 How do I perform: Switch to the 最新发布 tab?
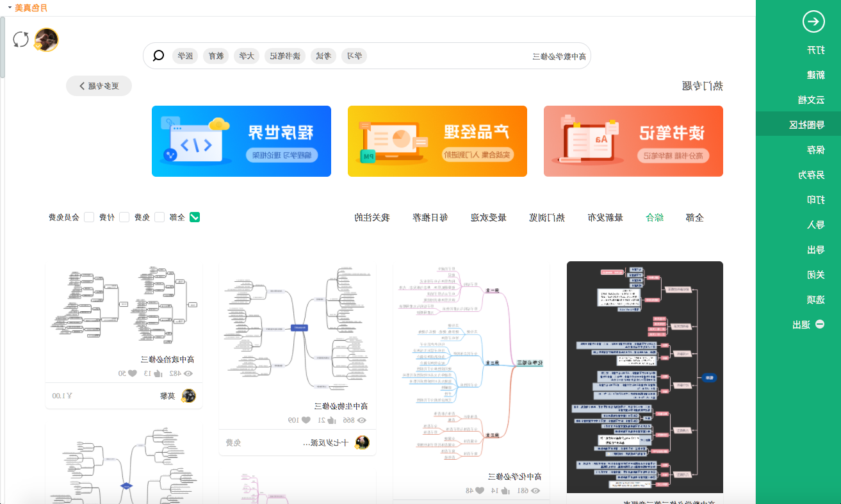click(605, 218)
